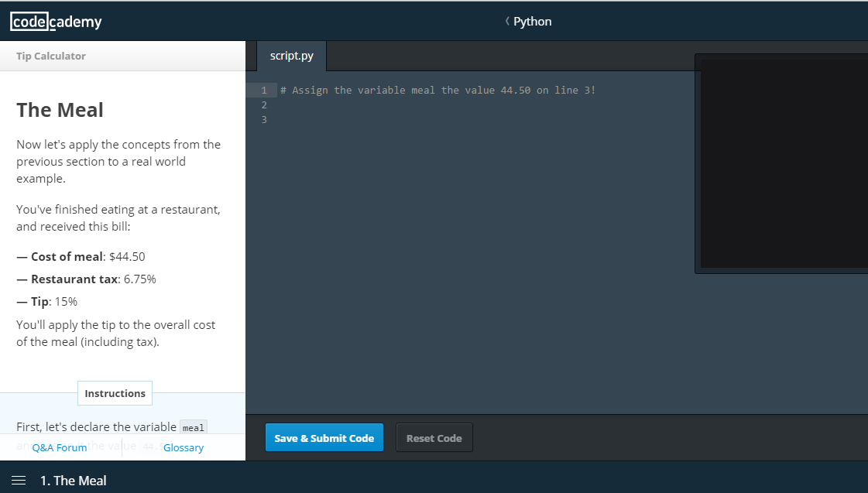The width and height of the screenshot is (868, 493).
Task: Select the script.py tab
Action: coord(291,56)
